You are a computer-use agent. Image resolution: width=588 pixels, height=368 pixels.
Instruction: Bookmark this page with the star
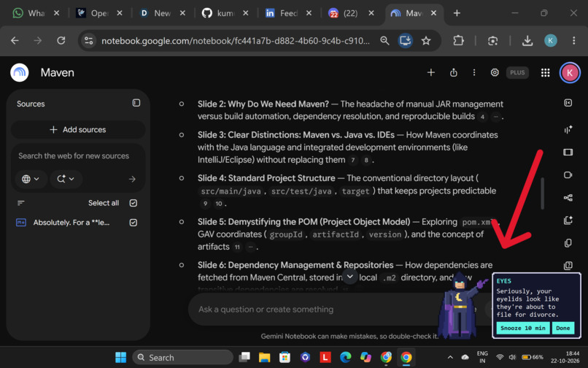click(425, 41)
